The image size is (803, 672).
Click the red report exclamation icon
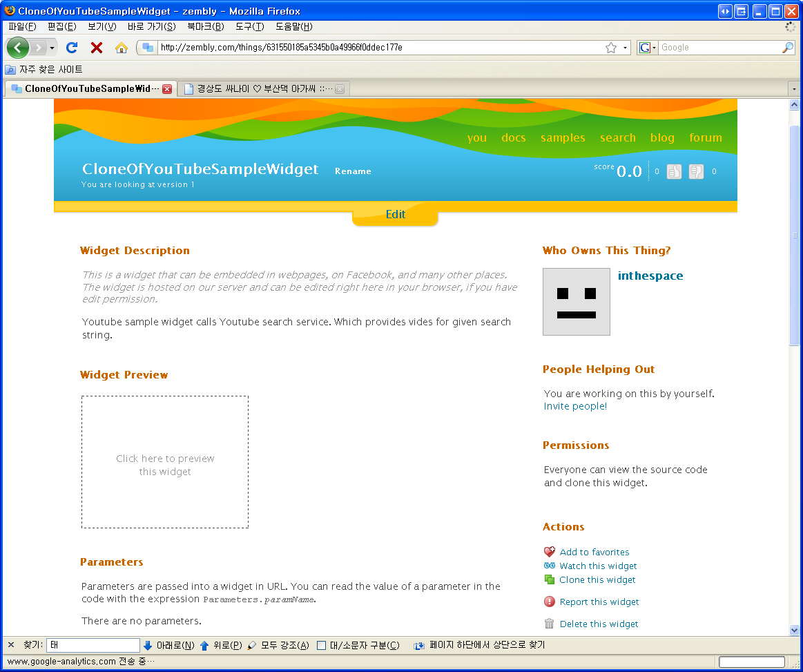pos(550,602)
